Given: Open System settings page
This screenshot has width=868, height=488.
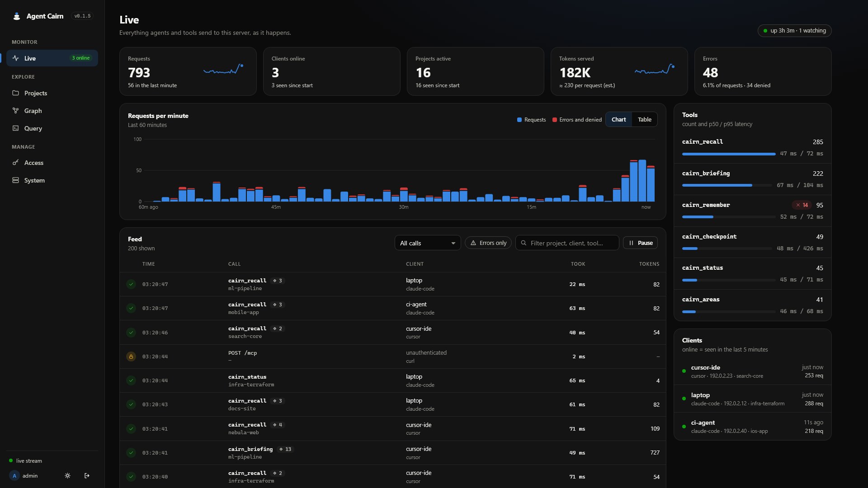Looking at the screenshot, I should click(52, 180).
